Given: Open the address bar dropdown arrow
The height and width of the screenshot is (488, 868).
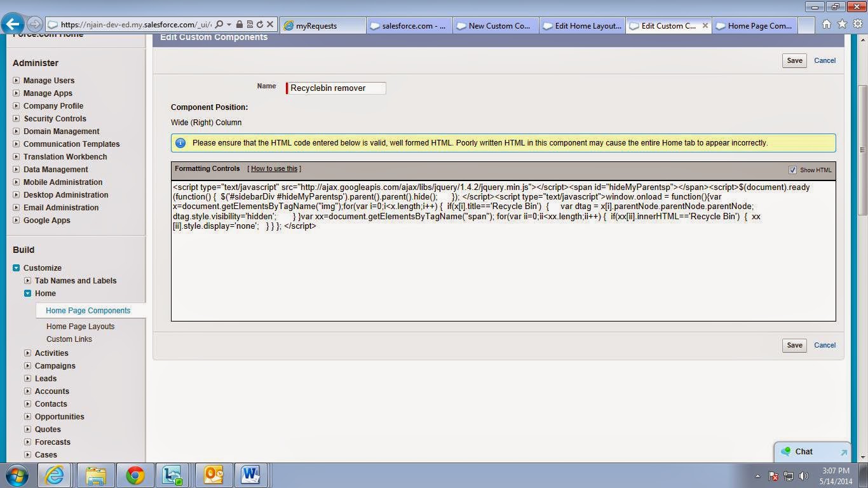Looking at the screenshot, I should click(x=229, y=25).
